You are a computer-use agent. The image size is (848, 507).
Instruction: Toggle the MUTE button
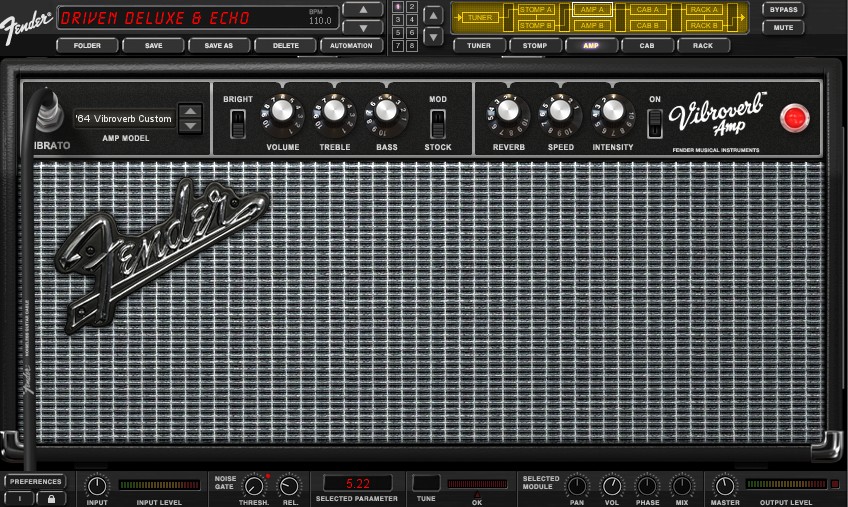coord(783,27)
